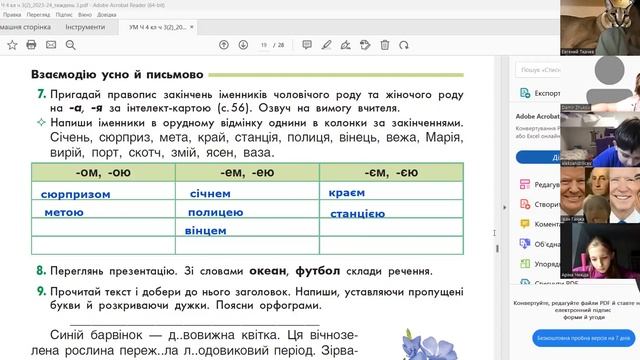Image resolution: width=640 pixels, height=360 pixels.
Task: Click the free 7-day trial button
Action: [x=584, y=338]
